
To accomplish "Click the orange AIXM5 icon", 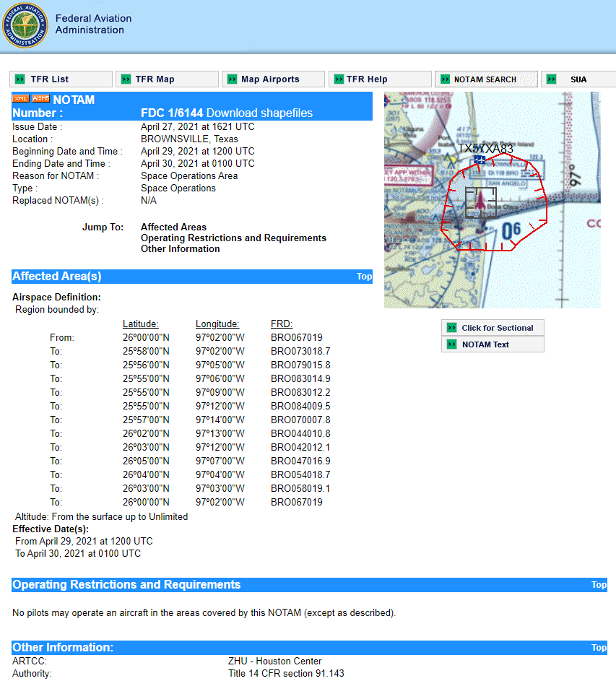I will [41, 99].
